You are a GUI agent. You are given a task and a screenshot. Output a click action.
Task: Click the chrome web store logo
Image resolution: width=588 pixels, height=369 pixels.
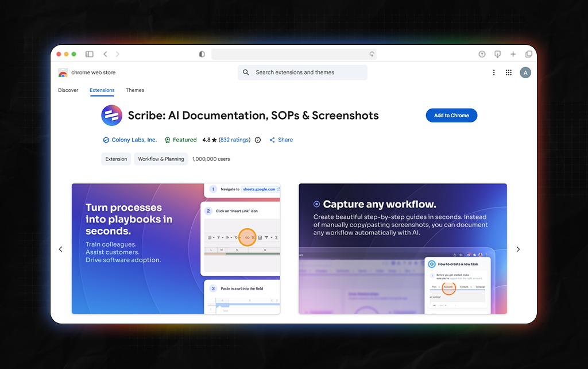(x=63, y=72)
